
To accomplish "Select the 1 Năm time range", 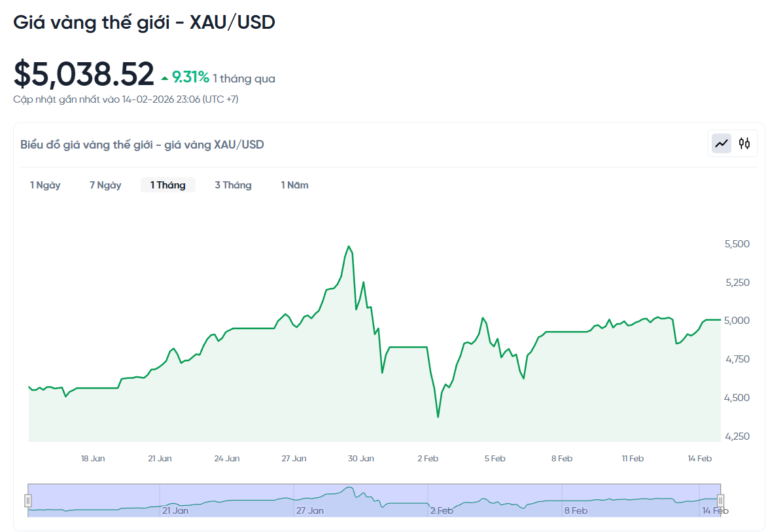I will [x=294, y=185].
